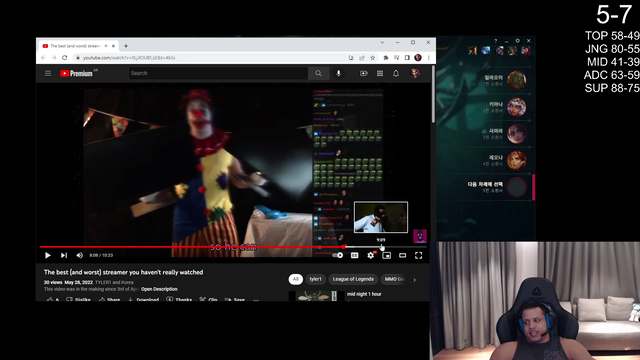Viewport: 640px width, 360px height.
Task: Expand video via Open Description
Action: coord(159,289)
